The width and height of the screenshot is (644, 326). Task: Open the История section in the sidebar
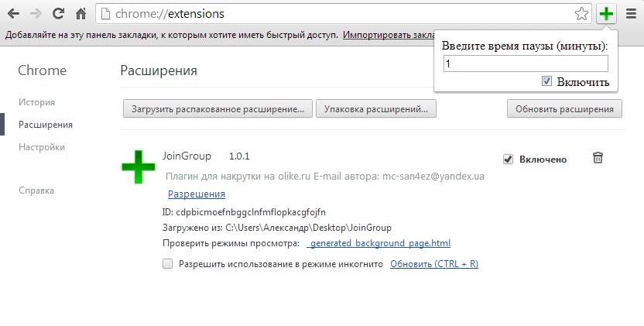tap(36, 102)
